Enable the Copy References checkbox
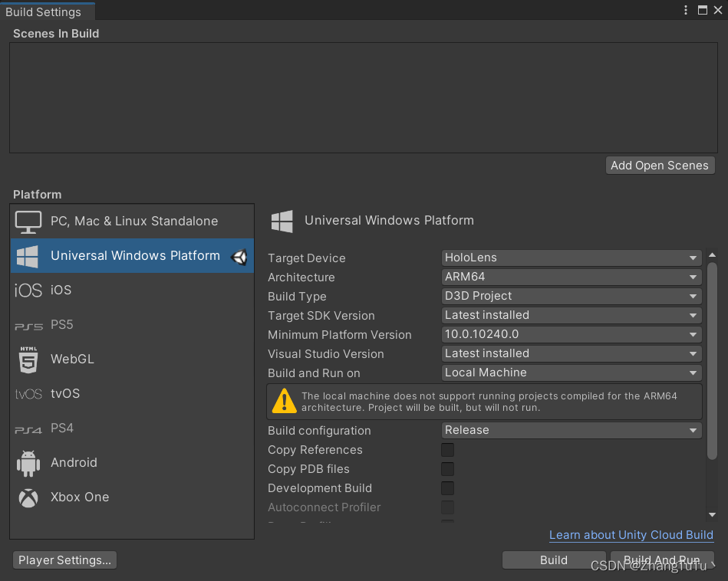The image size is (728, 581). [447, 450]
